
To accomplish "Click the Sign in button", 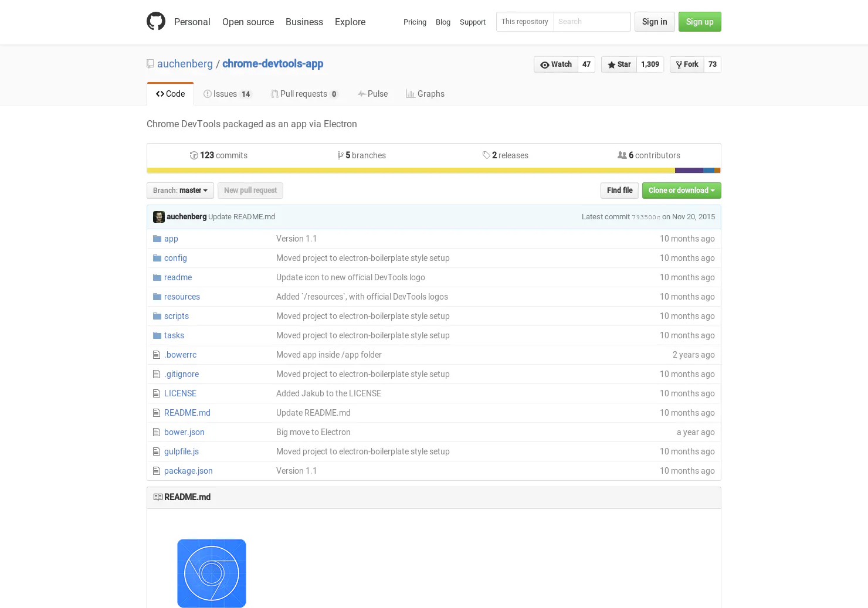I will click(655, 22).
